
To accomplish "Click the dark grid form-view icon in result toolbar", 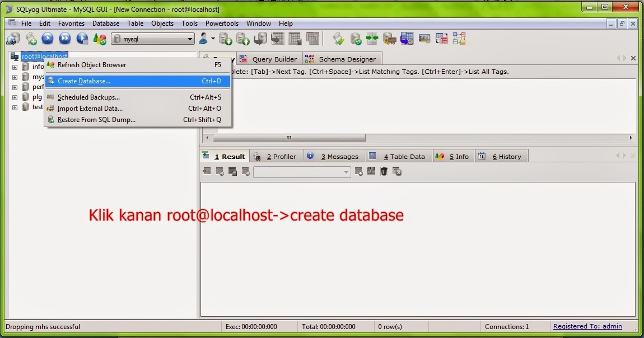I will point(233,171).
